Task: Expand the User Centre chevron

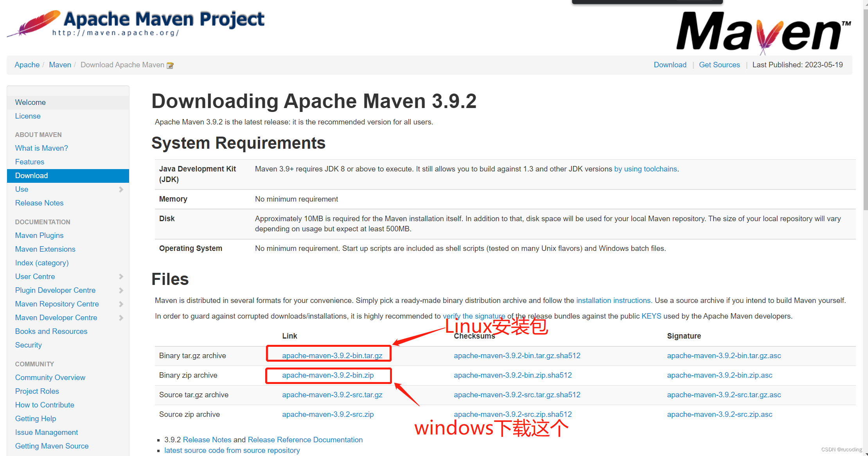Action: pyautogui.click(x=121, y=277)
